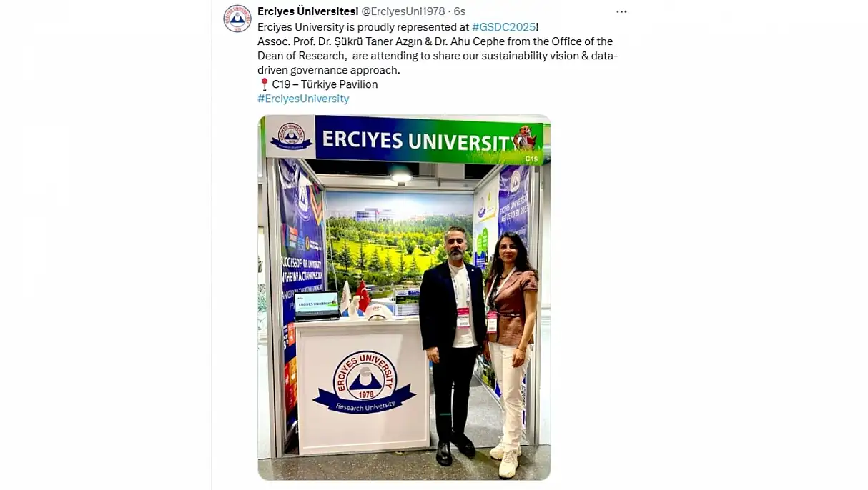Image resolution: width=868 pixels, height=490 pixels.
Task: Open the attached booth photo
Action: [404, 297]
